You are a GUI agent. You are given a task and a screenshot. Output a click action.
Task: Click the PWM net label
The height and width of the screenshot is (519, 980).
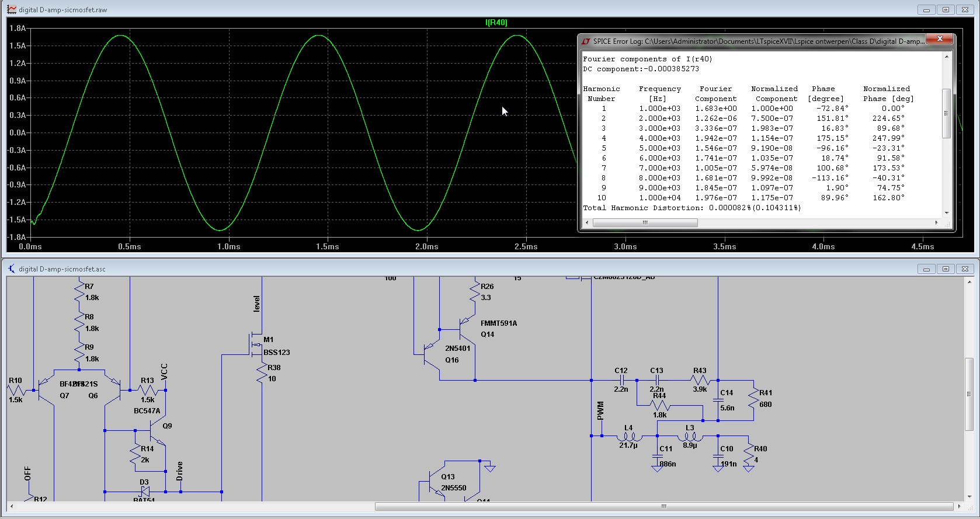point(600,411)
